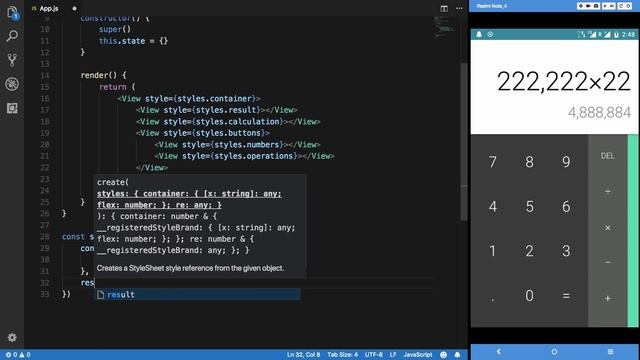Open the editor More Actions ellipsis

459,8
